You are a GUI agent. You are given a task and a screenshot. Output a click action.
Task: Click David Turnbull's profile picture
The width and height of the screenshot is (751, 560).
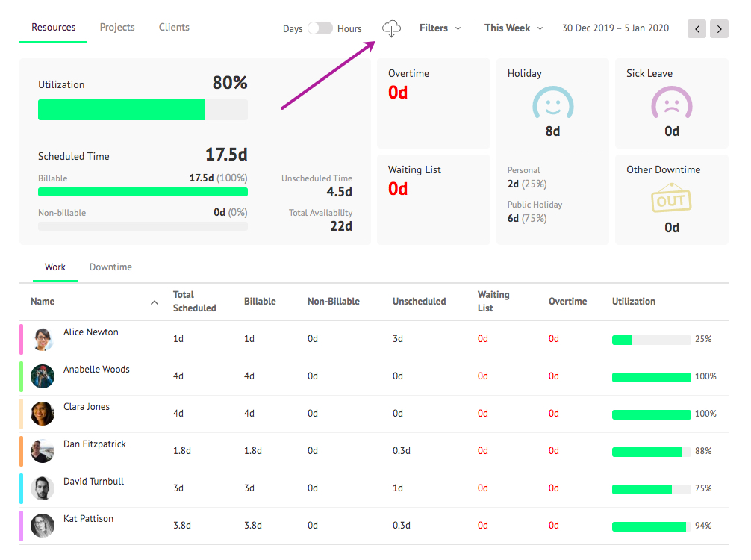pyautogui.click(x=42, y=488)
